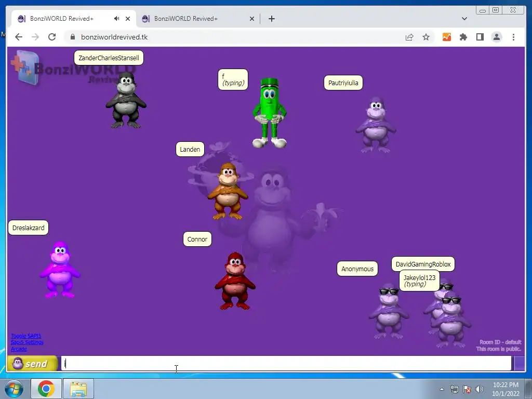This screenshot has width=532, height=399.
Task: Click the yellow send button
Action: click(x=33, y=363)
